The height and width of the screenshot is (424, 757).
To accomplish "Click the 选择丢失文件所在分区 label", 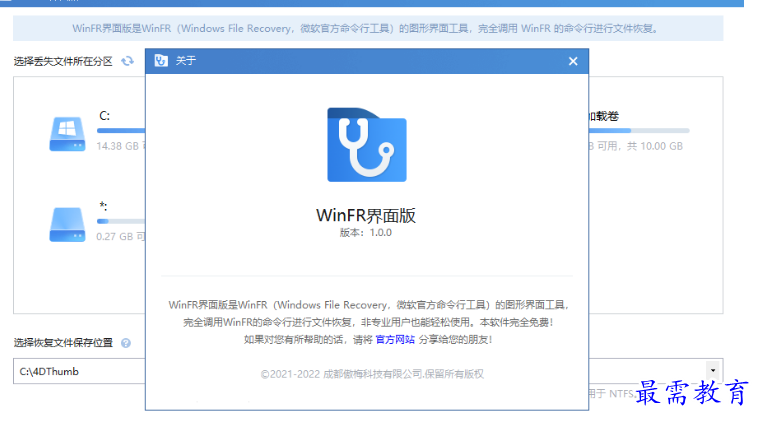I will point(63,61).
